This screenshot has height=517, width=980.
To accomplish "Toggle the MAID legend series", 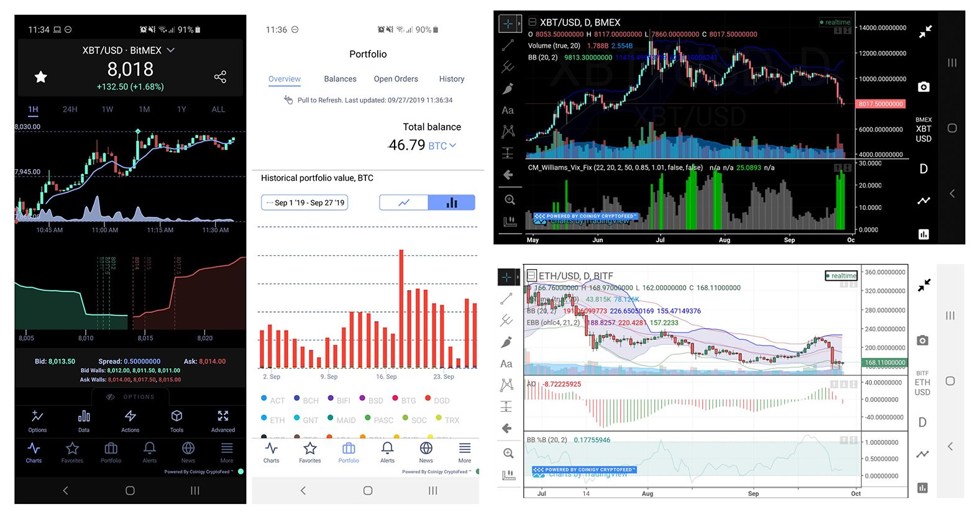I will 342,419.
